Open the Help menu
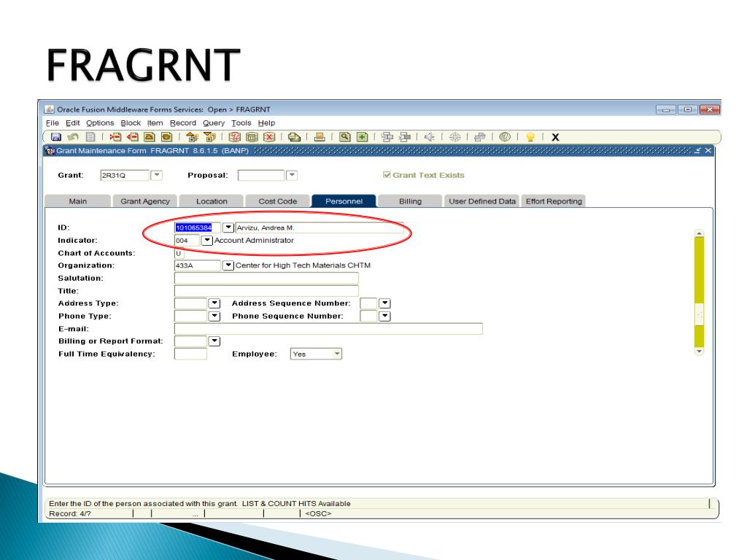747x560 pixels. click(x=266, y=122)
